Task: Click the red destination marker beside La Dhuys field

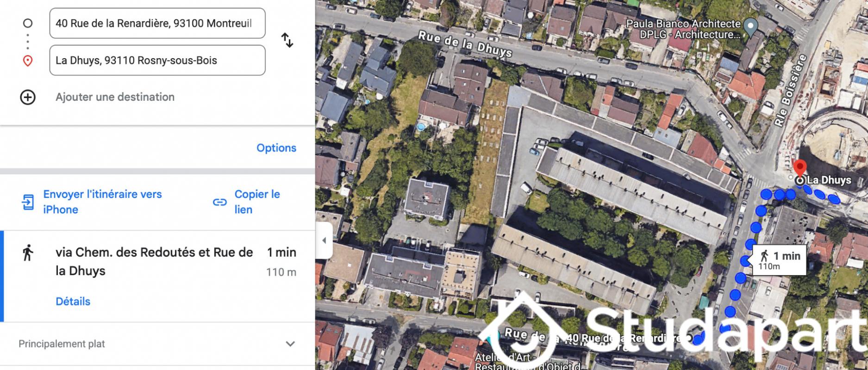Action: (28, 61)
